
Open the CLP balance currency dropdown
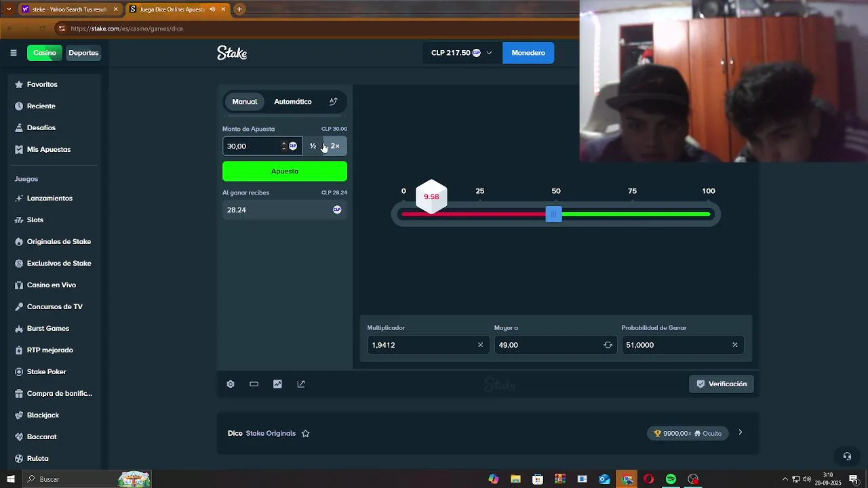tap(461, 53)
